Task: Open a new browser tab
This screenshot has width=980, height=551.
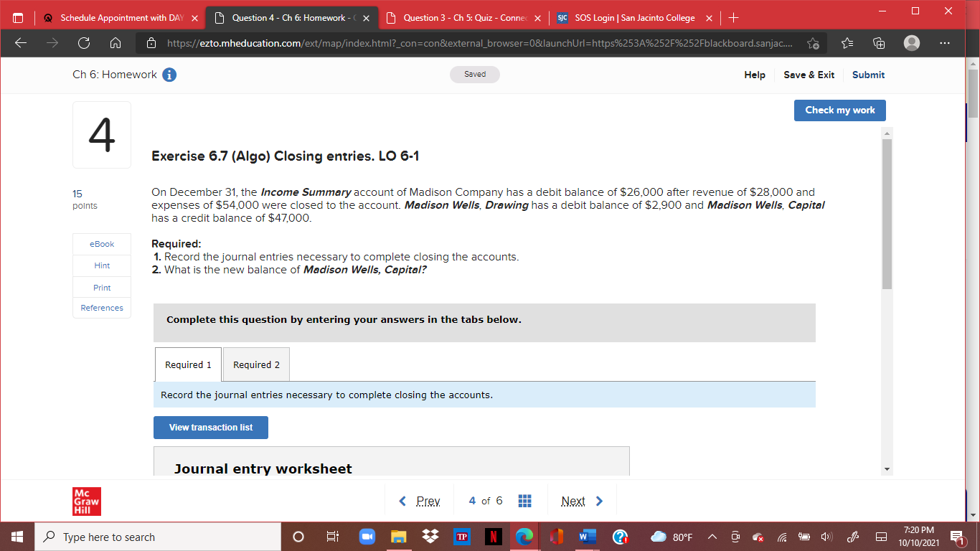Action: pos(732,17)
